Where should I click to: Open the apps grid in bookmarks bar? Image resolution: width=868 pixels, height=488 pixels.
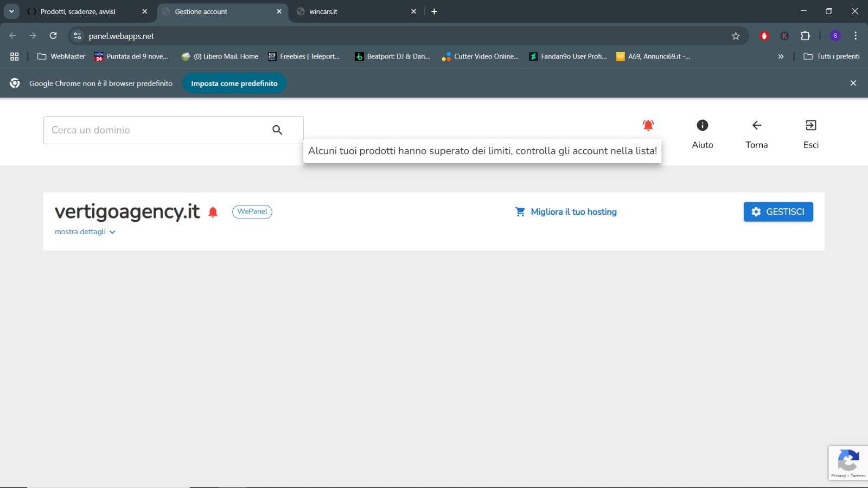coord(15,56)
